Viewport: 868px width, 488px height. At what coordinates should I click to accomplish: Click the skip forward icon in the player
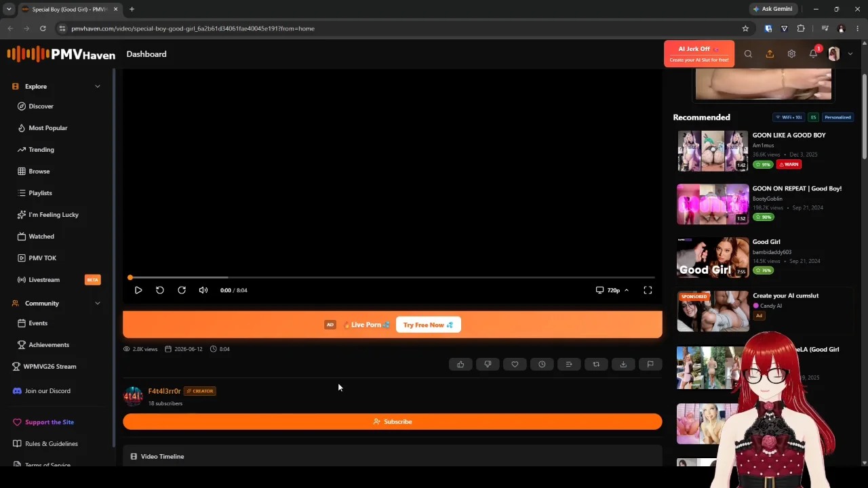[182, 290]
